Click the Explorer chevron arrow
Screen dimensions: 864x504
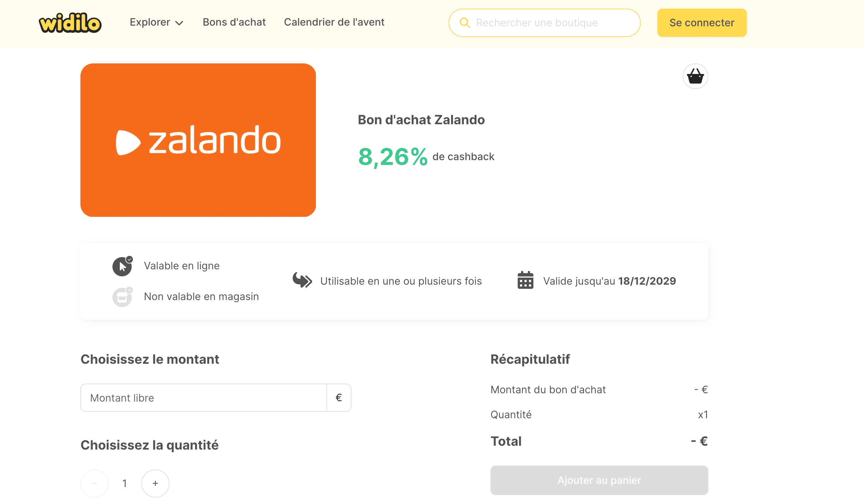coord(179,23)
